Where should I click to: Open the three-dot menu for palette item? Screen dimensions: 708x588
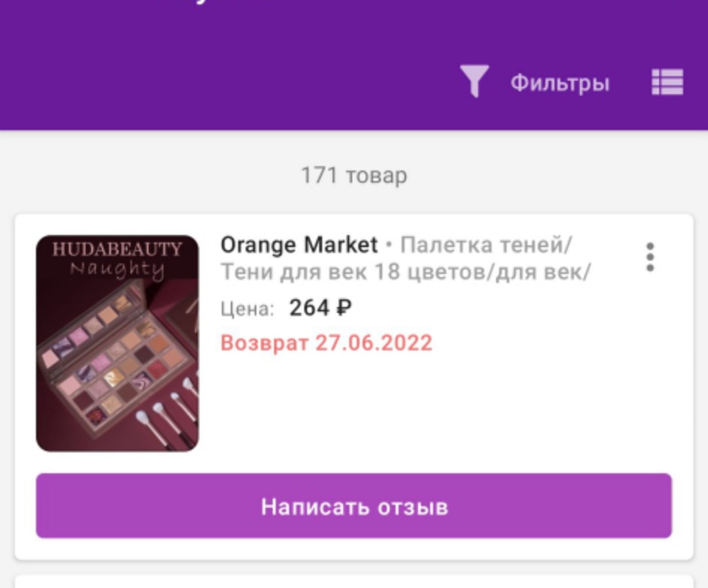650,257
